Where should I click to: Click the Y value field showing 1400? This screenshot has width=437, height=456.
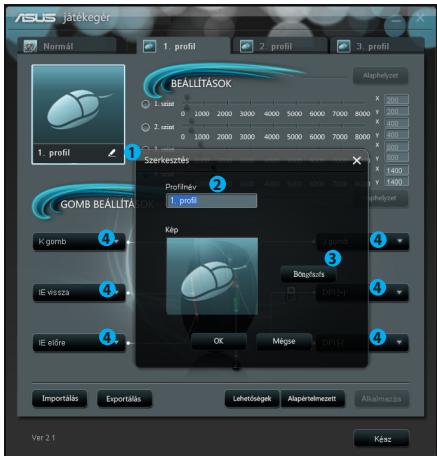pos(396,182)
